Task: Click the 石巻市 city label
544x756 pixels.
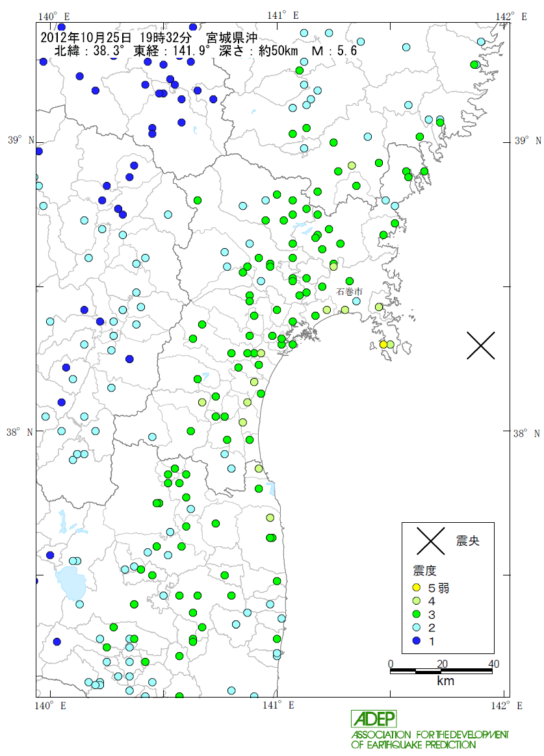Action: point(350,292)
